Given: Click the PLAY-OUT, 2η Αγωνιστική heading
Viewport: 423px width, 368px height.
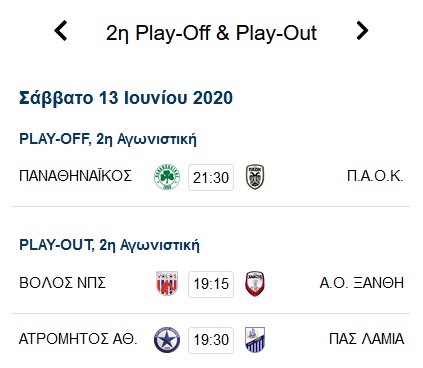Looking at the screenshot, I should click(109, 245).
